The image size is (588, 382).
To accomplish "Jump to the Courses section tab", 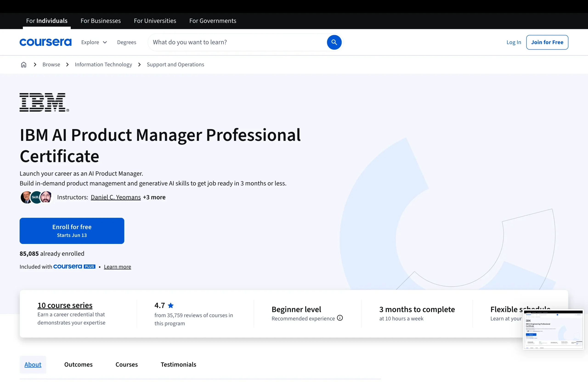I will point(127,365).
